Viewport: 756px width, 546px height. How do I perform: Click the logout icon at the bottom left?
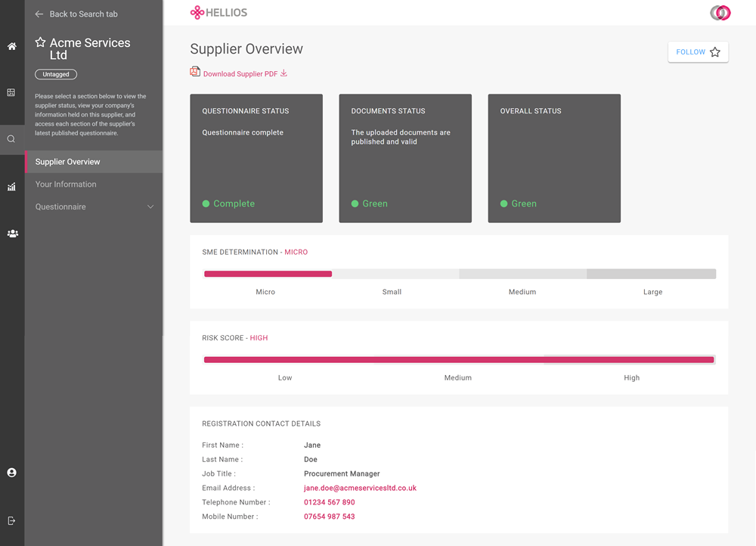(x=11, y=520)
